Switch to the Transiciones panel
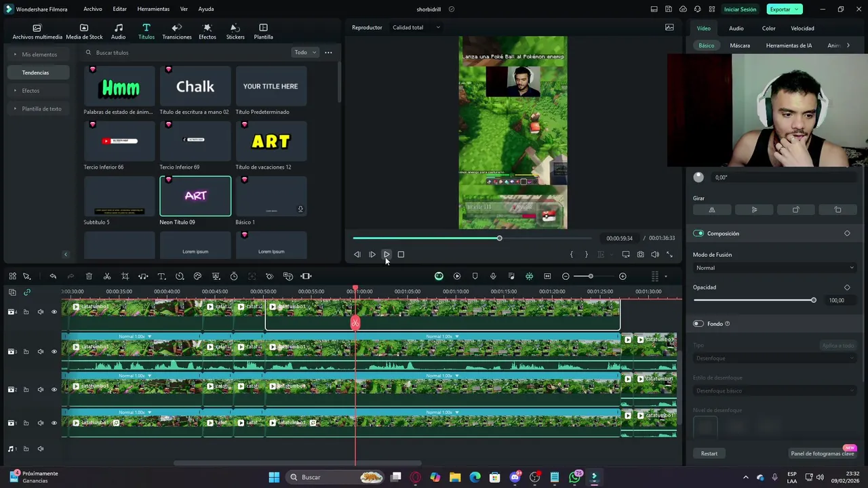868x488 pixels. 177,31
